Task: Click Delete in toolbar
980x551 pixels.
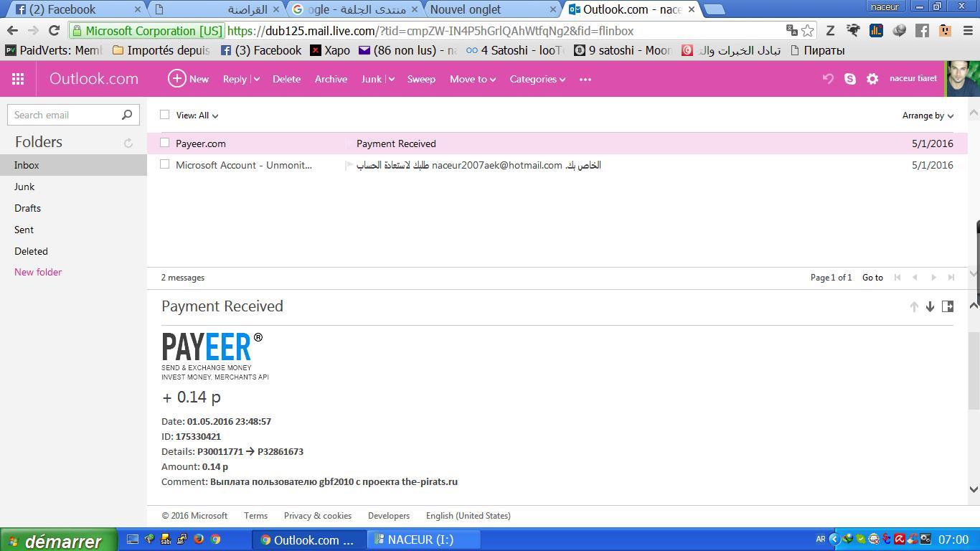Action: click(x=286, y=79)
